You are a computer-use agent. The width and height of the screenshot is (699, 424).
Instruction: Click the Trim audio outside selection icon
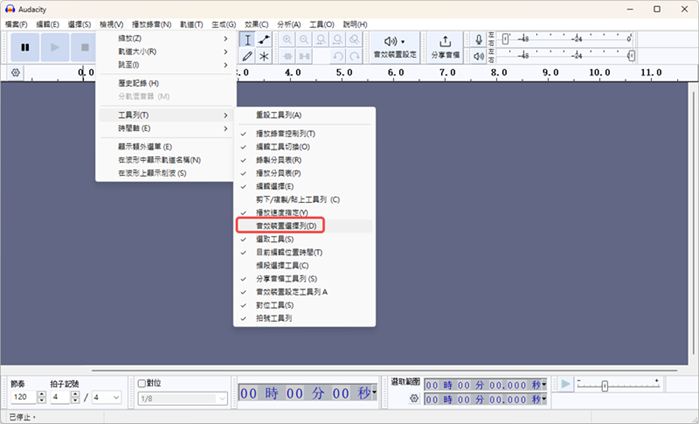288,56
